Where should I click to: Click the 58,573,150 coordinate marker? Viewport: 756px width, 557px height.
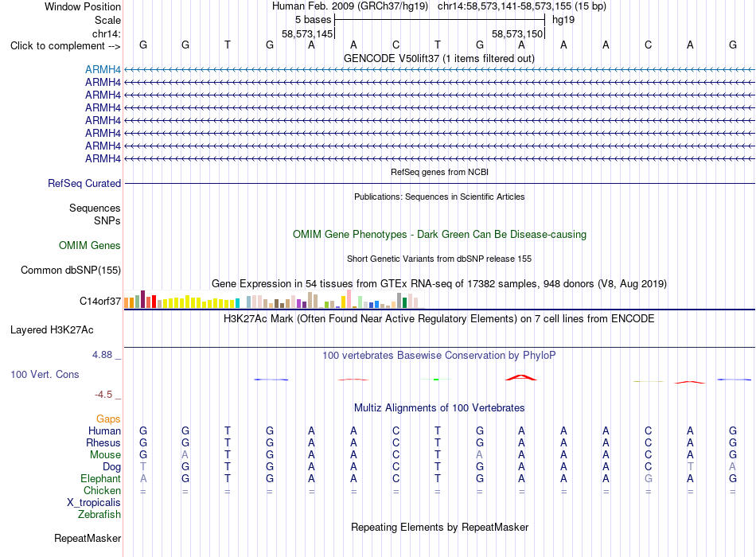pos(517,33)
